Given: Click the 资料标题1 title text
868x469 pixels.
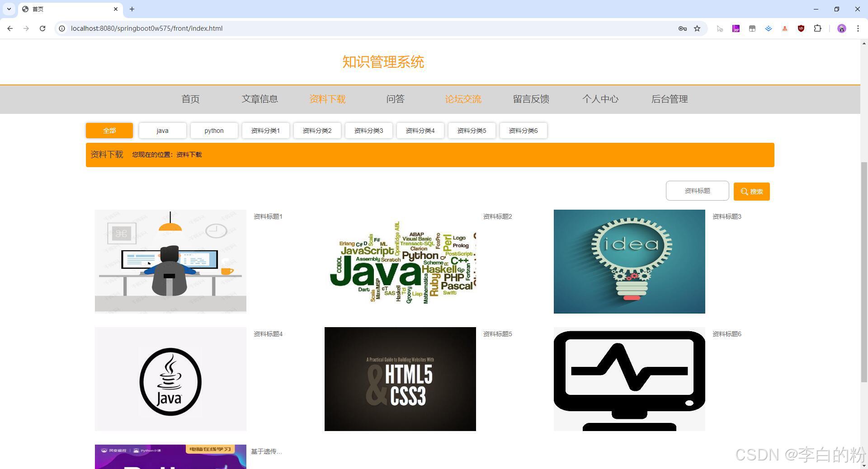Looking at the screenshot, I should [268, 216].
